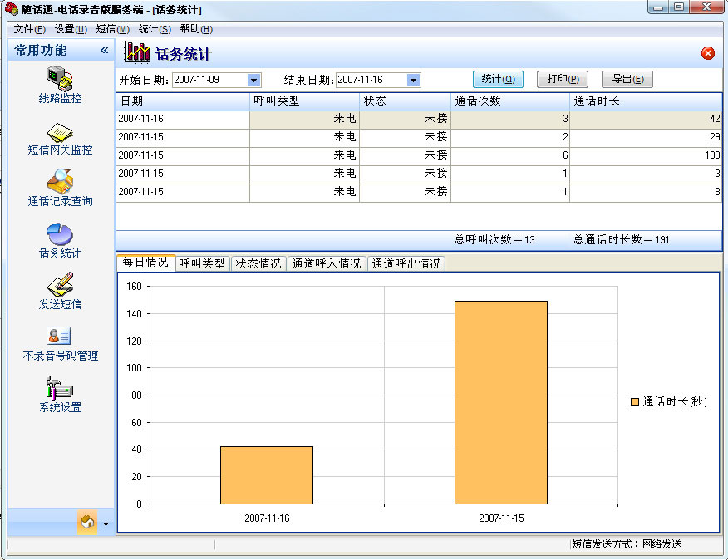Open the small arrow menu beside home icon
Viewport: 728px width, 560px height.
pyautogui.click(x=106, y=524)
